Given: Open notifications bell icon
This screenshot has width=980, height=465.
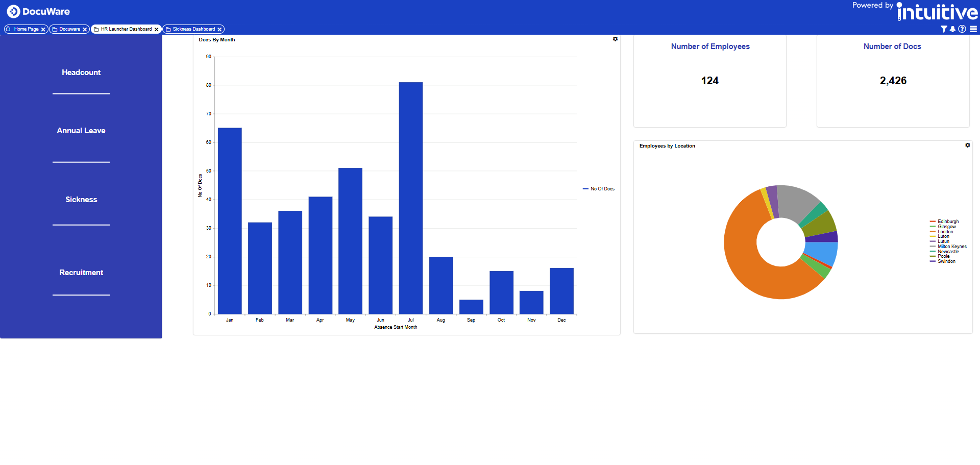Looking at the screenshot, I should tap(952, 29).
